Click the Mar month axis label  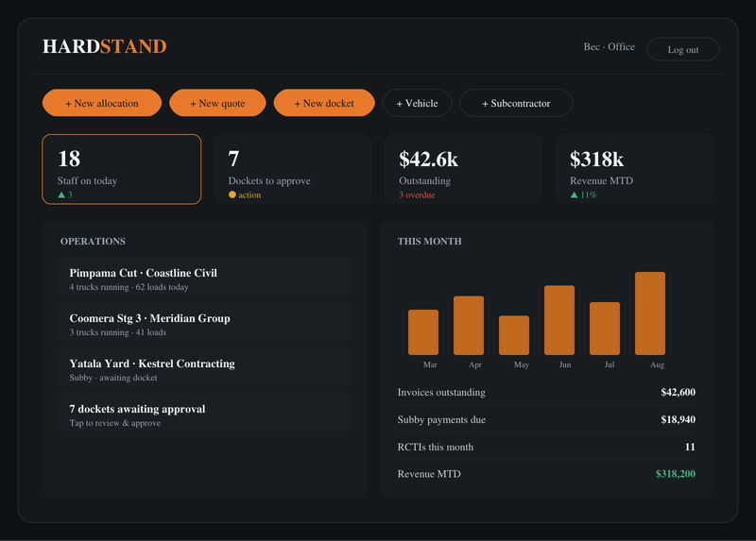(430, 364)
